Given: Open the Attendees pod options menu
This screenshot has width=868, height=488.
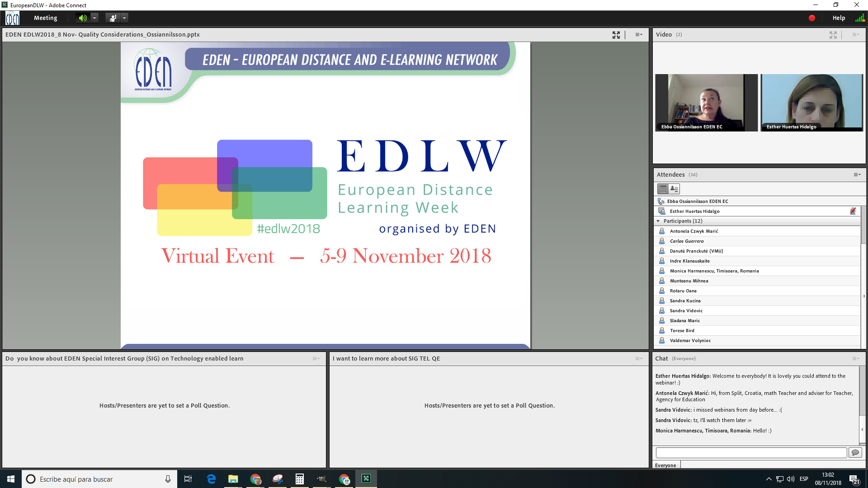Looking at the screenshot, I should 857,175.
